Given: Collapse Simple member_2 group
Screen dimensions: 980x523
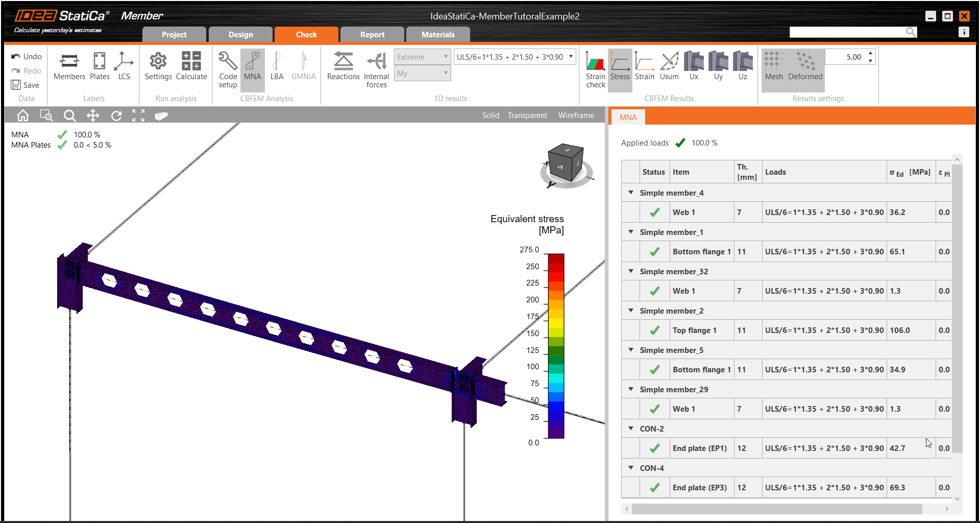Looking at the screenshot, I should click(x=631, y=311).
